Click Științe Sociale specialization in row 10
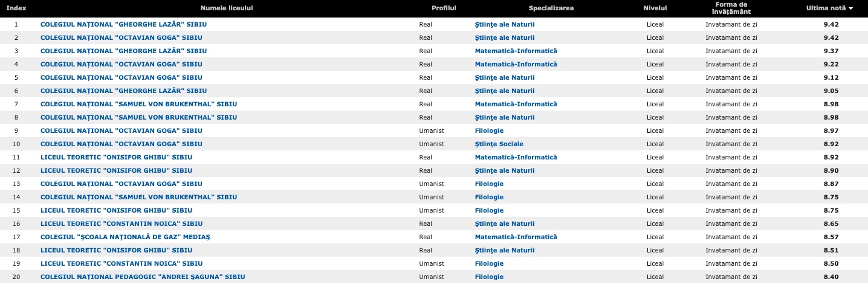The image size is (868, 305). coord(499,144)
